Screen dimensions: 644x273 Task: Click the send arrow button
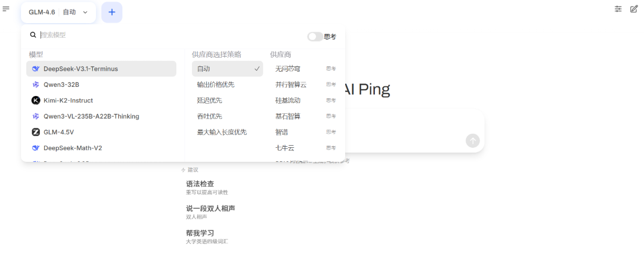coord(472,141)
